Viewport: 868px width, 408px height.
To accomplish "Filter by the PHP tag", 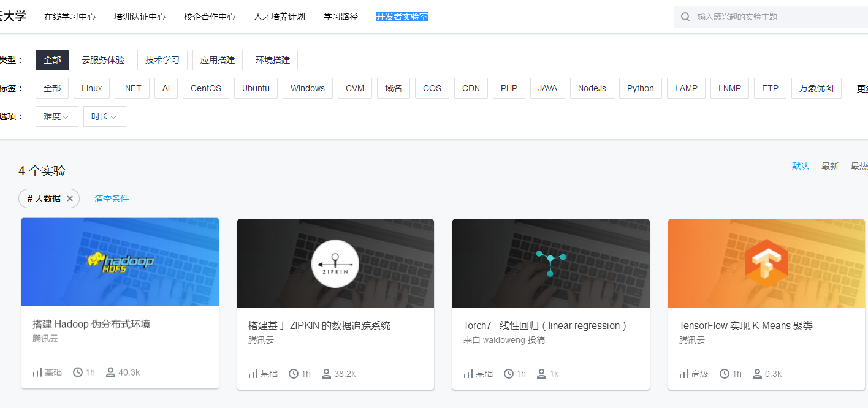I will click(509, 88).
